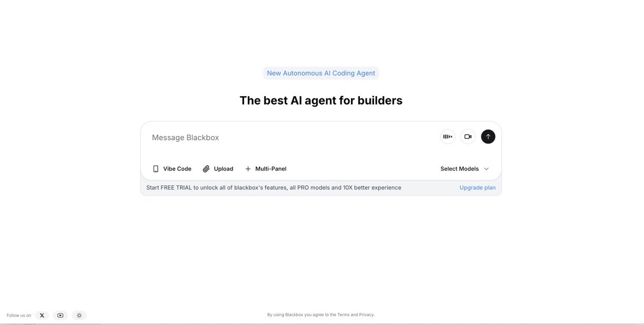Toggle light/dark theme with sun icon
The image size is (644, 325).
(79, 316)
